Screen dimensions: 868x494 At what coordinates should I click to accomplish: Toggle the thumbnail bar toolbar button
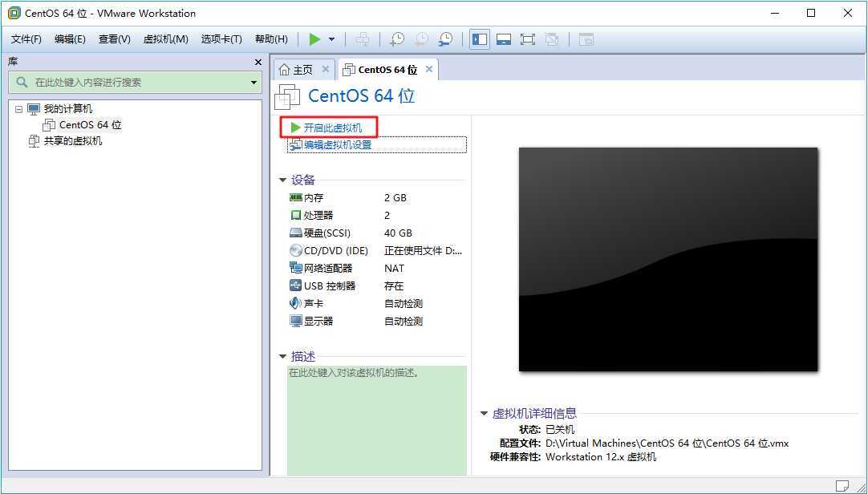[503, 39]
